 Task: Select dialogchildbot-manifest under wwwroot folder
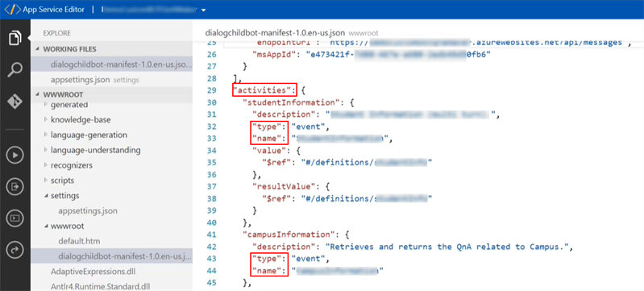112,256
